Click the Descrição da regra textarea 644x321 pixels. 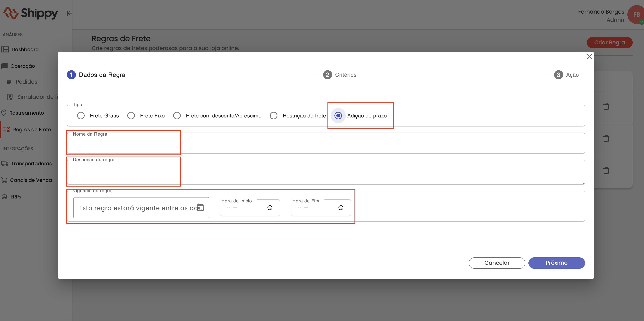click(x=325, y=173)
